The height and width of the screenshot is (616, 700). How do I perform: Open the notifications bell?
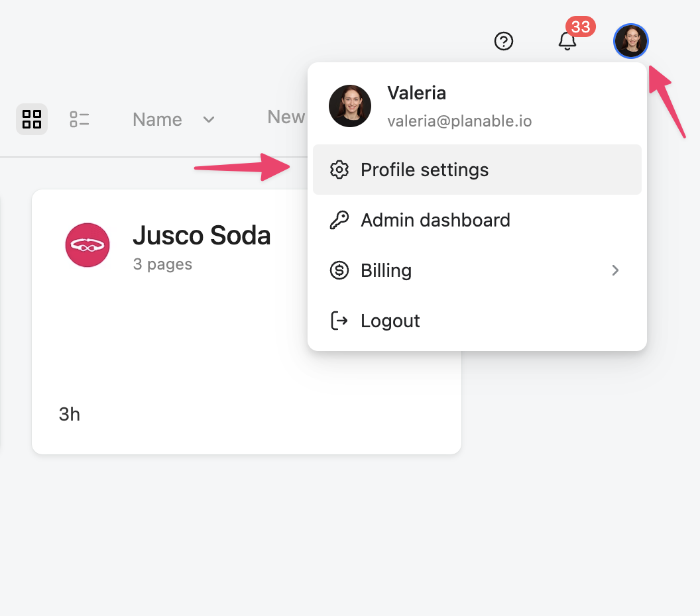click(x=567, y=42)
